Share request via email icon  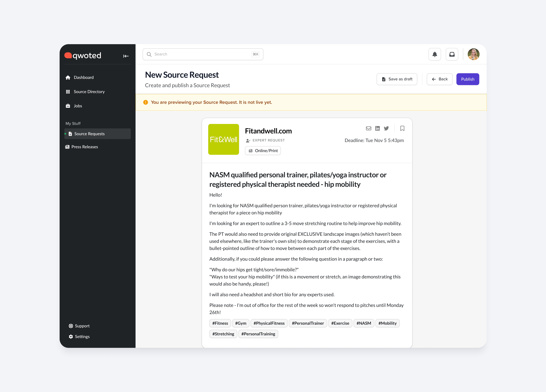click(368, 129)
